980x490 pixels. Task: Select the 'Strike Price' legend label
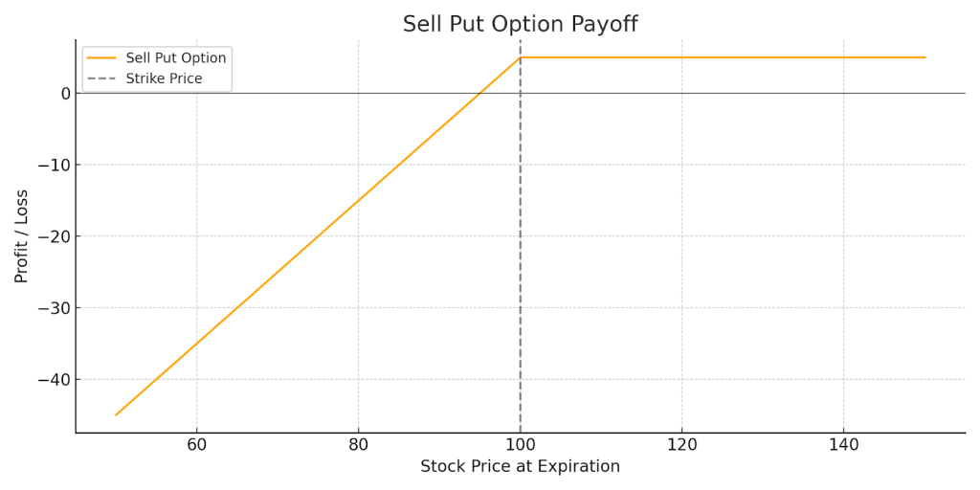(x=164, y=78)
